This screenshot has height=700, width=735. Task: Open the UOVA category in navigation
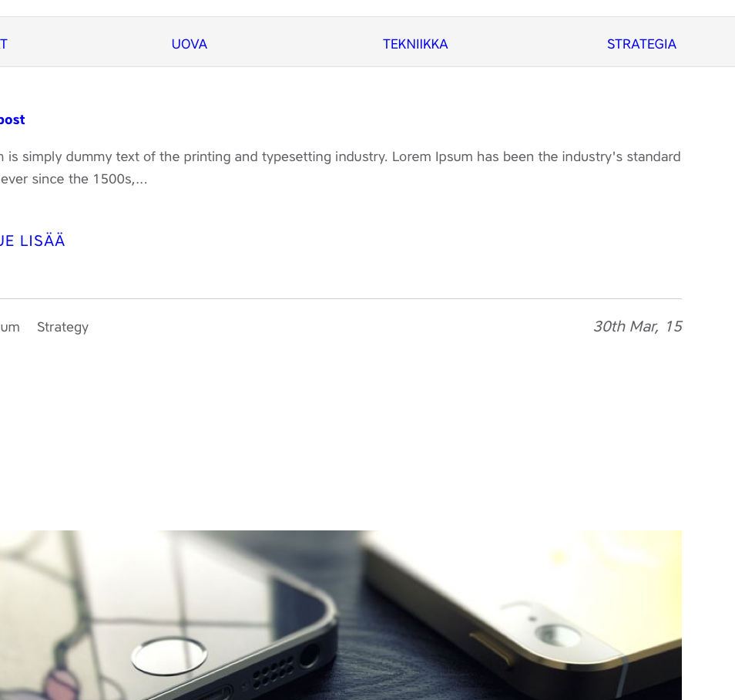[189, 44]
